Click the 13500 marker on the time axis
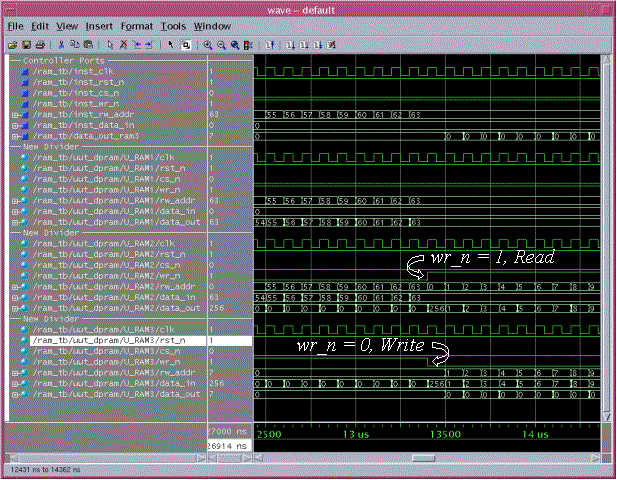 click(x=447, y=435)
